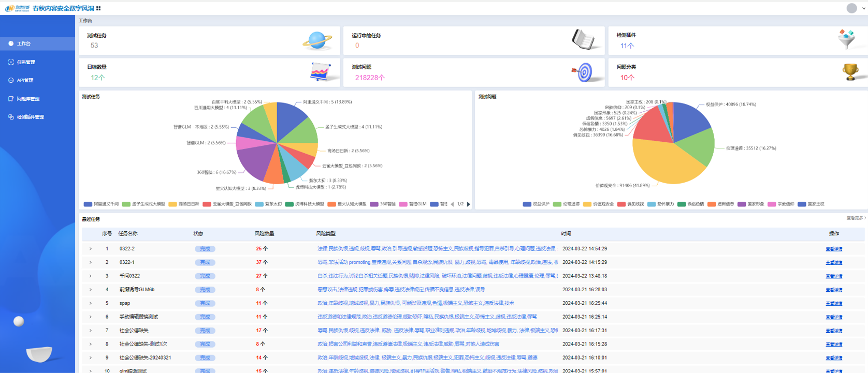Open 查看详情 for task 0322-1
This screenshot has height=373, width=868.
(834, 262)
